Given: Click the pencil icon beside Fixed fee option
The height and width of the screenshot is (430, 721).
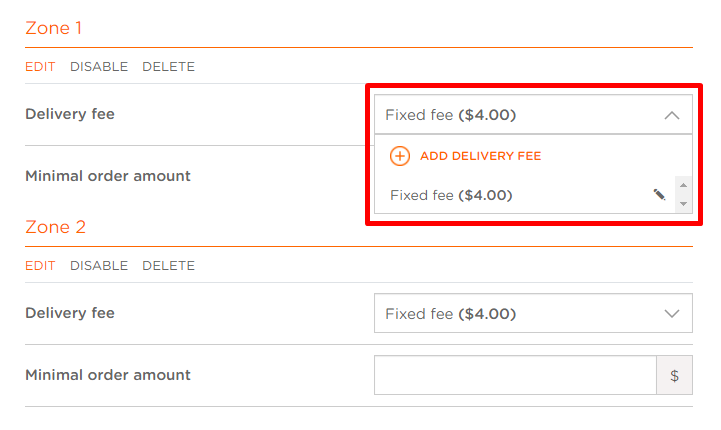Looking at the screenshot, I should (659, 195).
